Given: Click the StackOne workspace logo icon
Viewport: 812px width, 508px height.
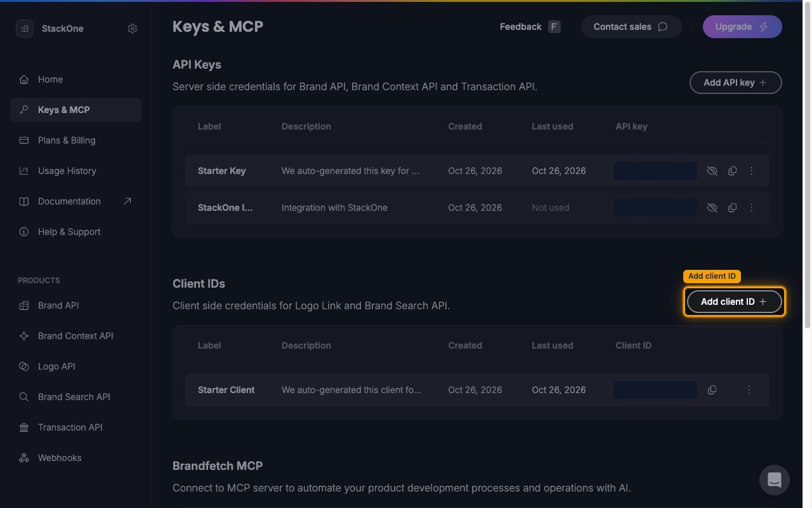Looking at the screenshot, I should click(25, 29).
